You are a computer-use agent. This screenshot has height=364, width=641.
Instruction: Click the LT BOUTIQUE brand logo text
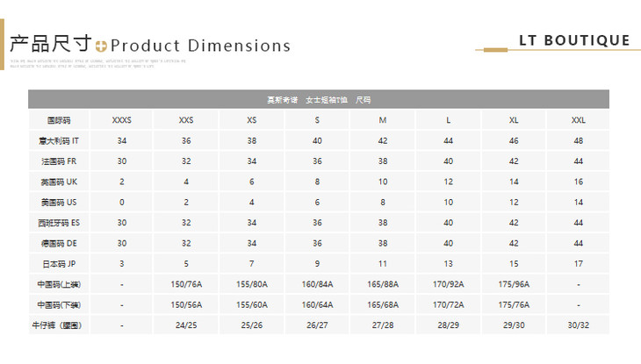point(574,40)
